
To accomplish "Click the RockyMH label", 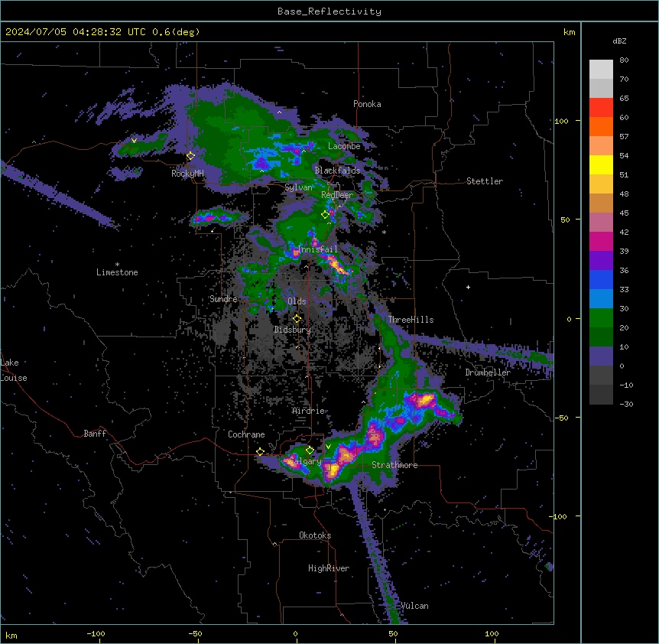I will tap(187, 173).
